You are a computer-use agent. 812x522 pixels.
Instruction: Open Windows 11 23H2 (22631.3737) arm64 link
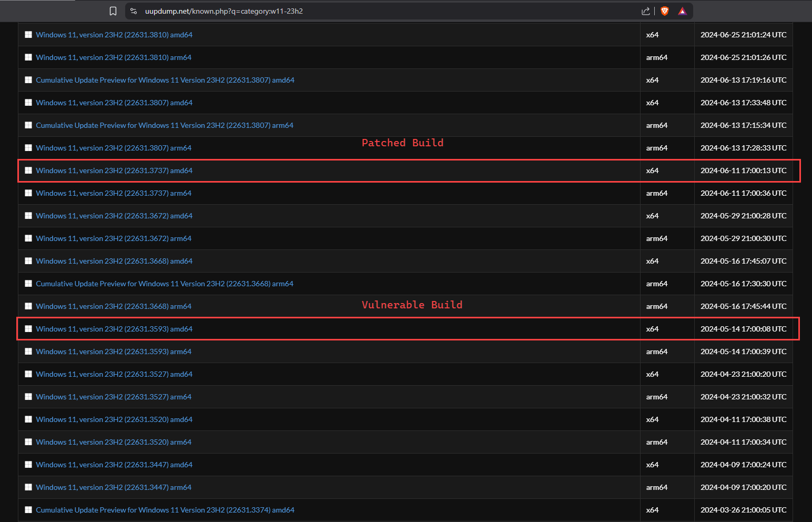(x=114, y=193)
